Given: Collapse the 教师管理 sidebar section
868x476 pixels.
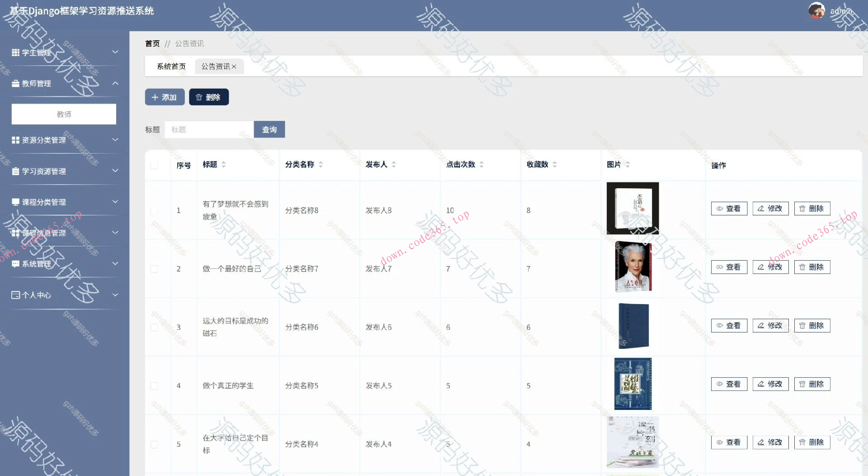Looking at the screenshot, I should pyautogui.click(x=116, y=83).
